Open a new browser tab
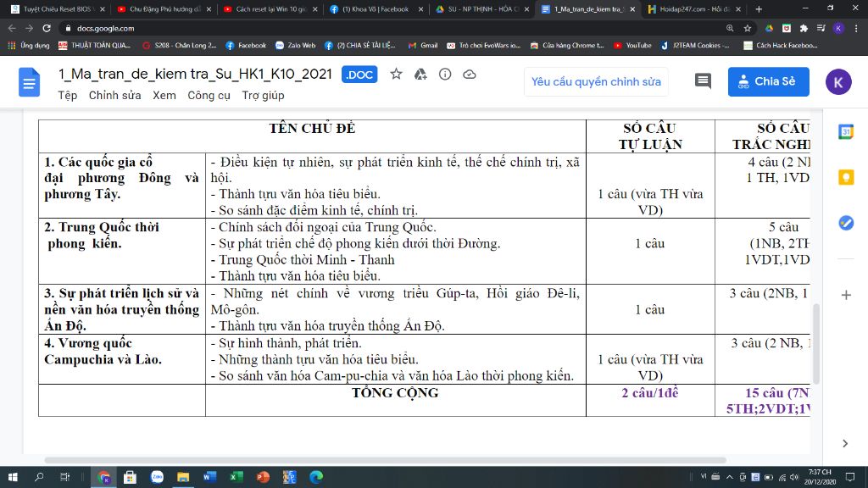 [x=759, y=8]
